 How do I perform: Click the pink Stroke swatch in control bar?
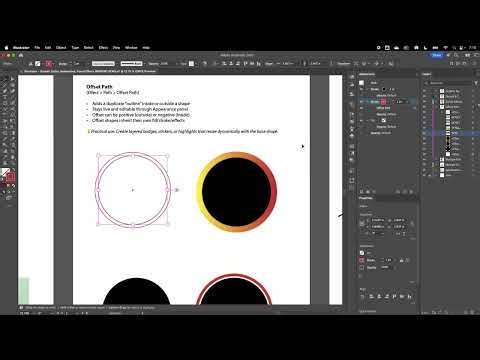(49, 63)
